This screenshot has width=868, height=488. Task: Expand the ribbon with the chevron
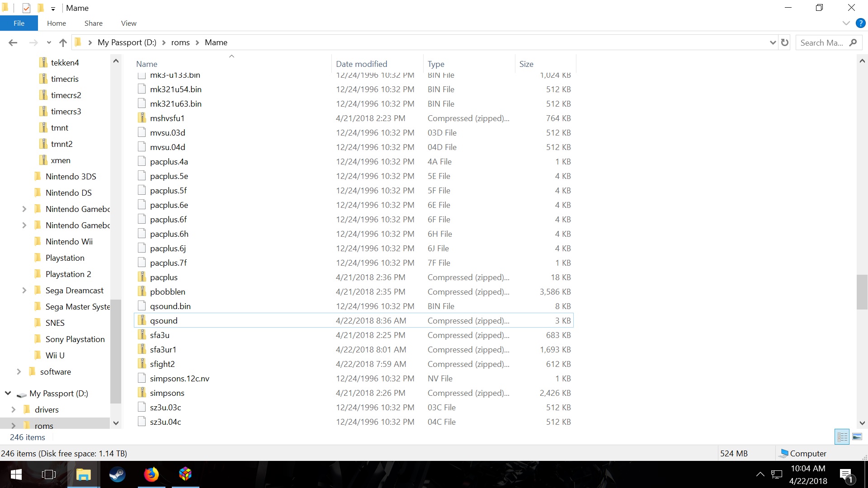point(846,23)
